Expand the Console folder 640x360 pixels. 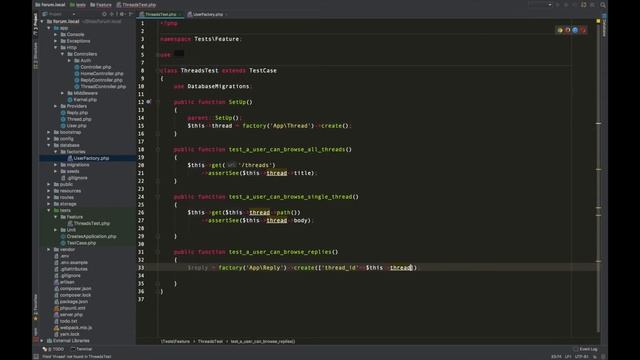tap(56, 34)
